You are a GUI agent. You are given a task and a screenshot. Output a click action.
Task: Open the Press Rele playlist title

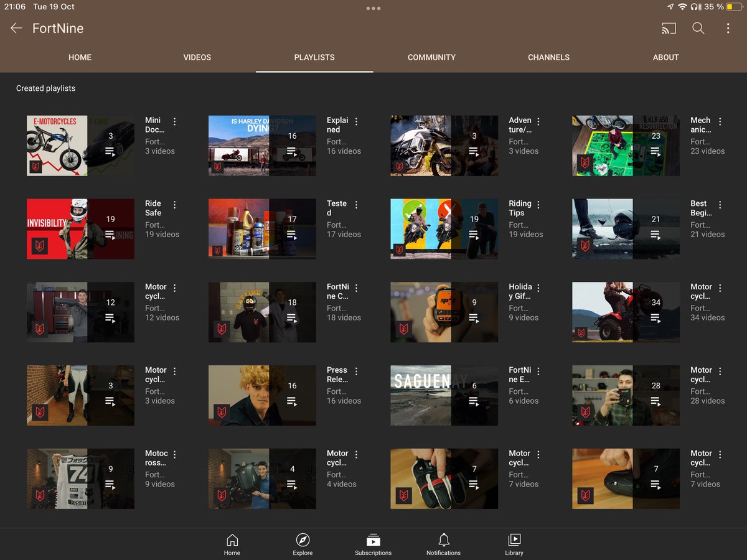(337, 375)
